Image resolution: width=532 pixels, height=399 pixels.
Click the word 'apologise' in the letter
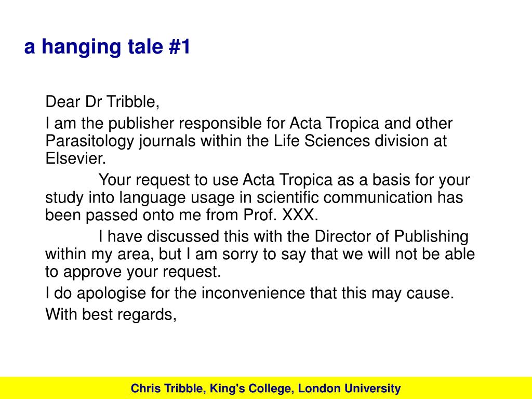111,294
